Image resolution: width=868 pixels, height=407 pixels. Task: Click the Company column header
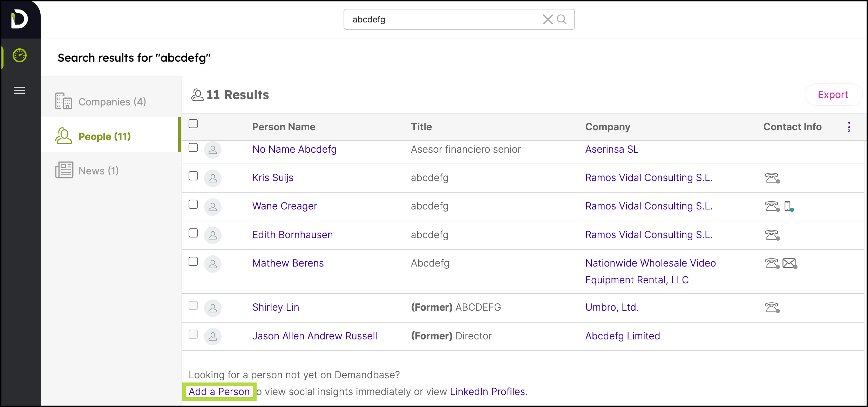[x=608, y=127]
